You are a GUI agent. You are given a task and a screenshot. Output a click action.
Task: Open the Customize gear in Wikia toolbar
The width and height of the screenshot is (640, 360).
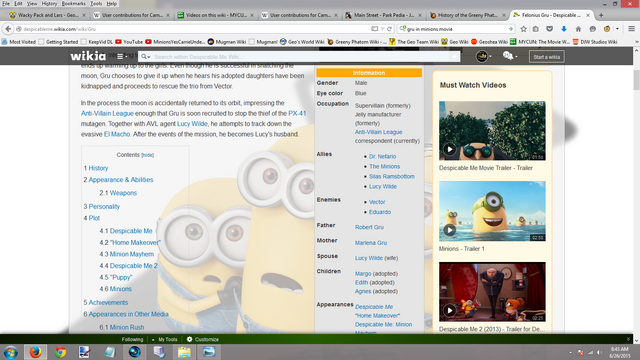(203, 339)
